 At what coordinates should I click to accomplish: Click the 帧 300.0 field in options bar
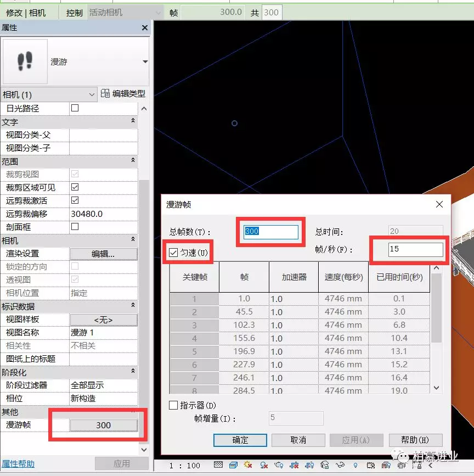point(213,13)
